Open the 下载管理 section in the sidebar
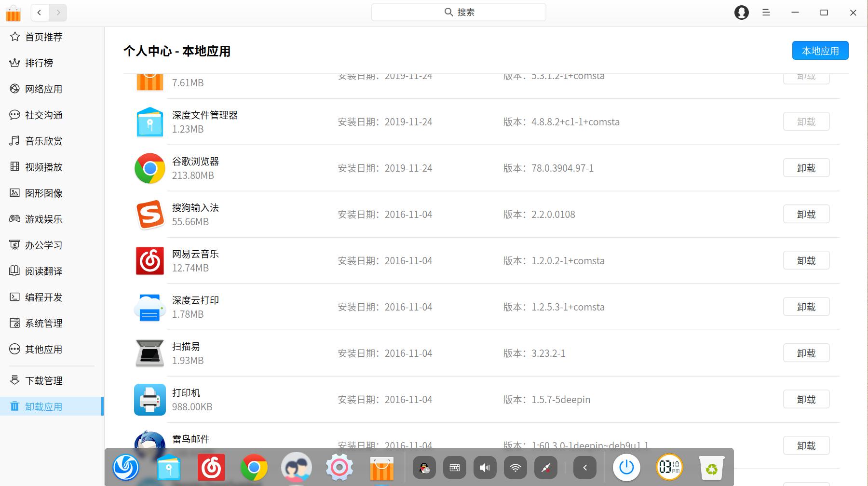The width and height of the screenshot is (868, 486). (43, 380)
